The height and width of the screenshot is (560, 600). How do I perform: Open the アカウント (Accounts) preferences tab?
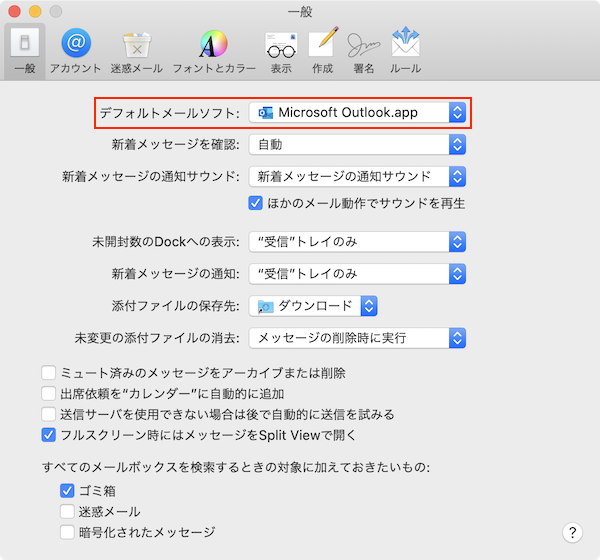(76, 51)
